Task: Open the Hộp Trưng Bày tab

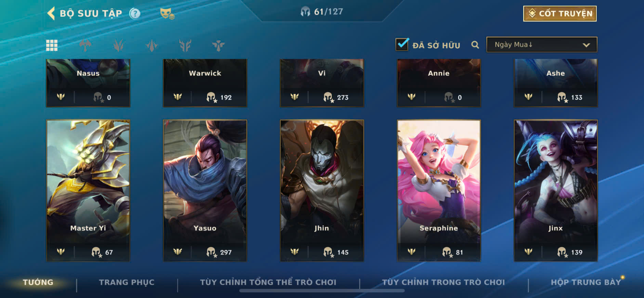Action: [586, 282]
